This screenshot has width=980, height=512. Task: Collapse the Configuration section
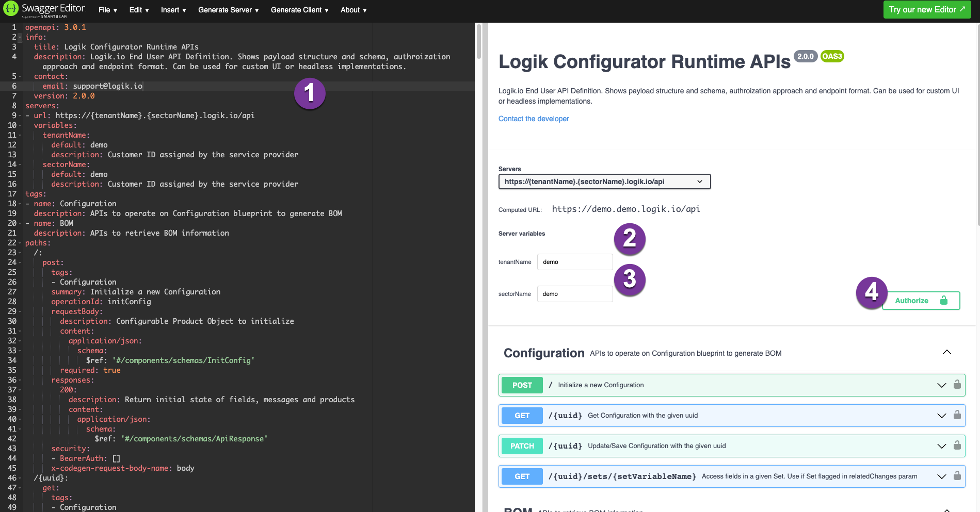(x=947, y=352)
